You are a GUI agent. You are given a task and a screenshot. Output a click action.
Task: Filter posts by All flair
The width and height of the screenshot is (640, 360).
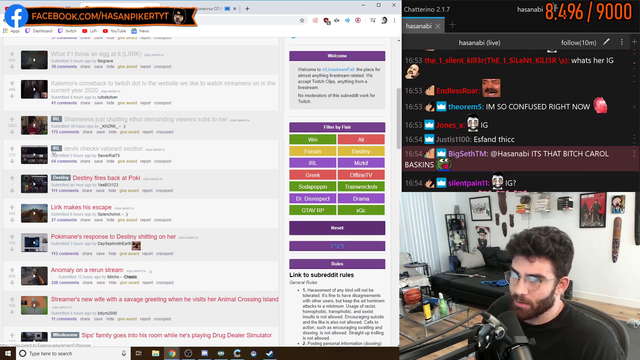coord(361,140)
